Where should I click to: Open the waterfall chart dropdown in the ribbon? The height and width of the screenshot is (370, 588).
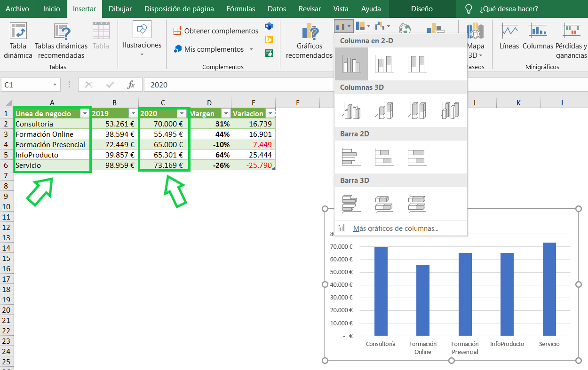click(x=383, y=26)
